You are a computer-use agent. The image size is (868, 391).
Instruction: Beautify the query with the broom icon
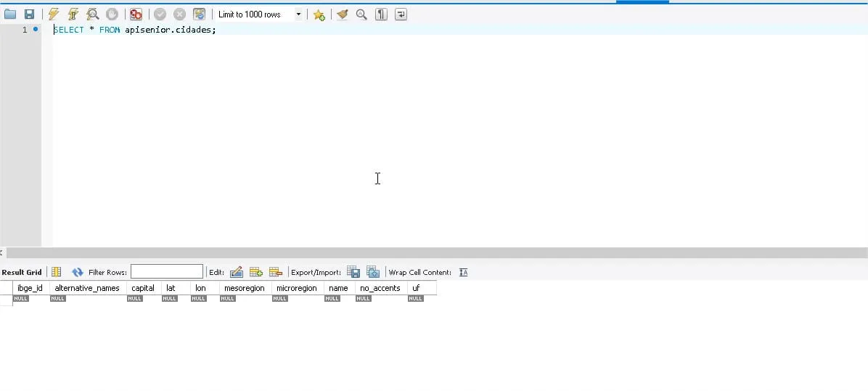343,15
